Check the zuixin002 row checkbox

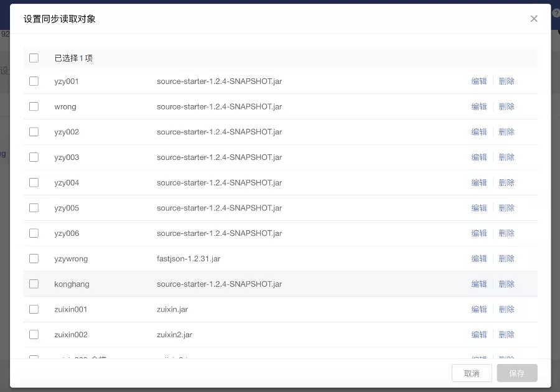tap(34, 335)
